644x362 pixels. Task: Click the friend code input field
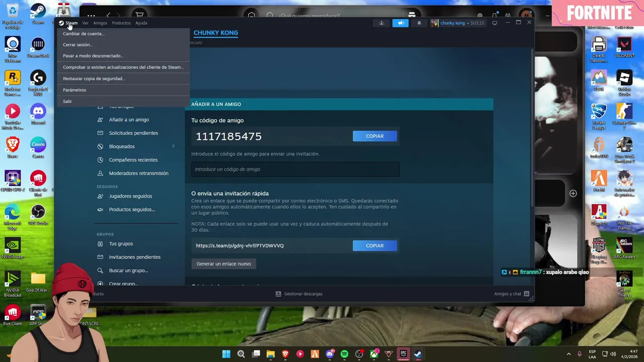coord(295,169)
